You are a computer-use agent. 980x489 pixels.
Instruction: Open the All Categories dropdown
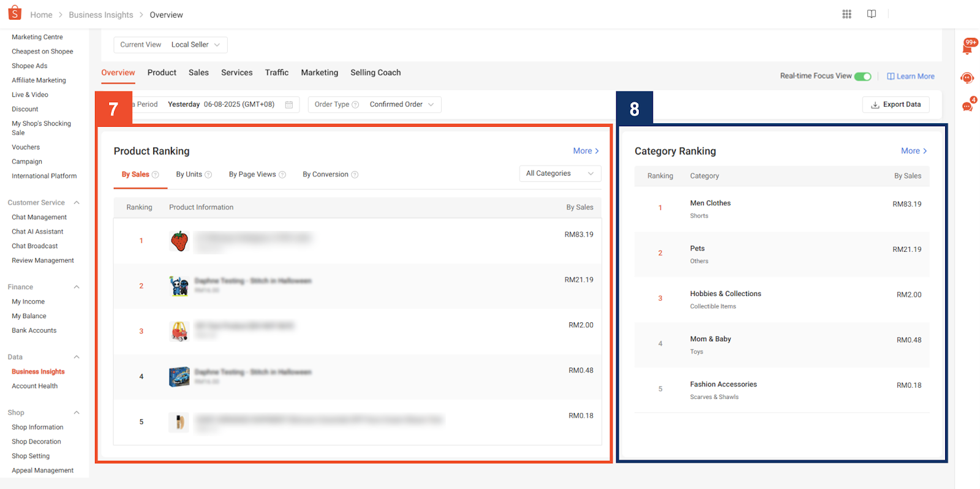point(560,174)
